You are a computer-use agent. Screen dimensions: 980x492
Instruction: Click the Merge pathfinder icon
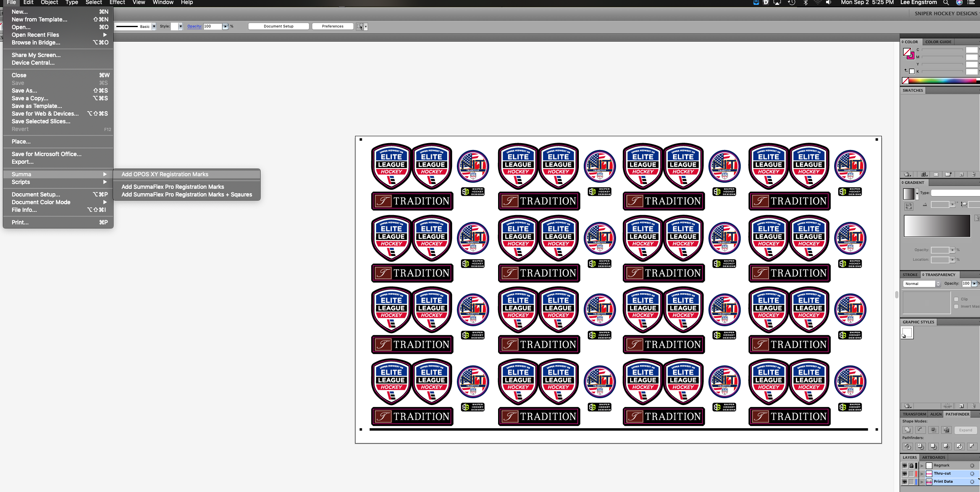(x=933, y=446)
